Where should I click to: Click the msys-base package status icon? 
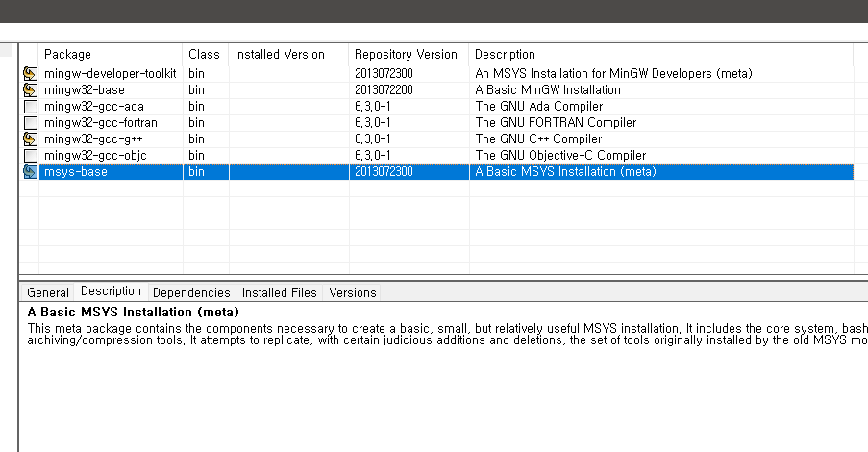click(x=31, y=172)
